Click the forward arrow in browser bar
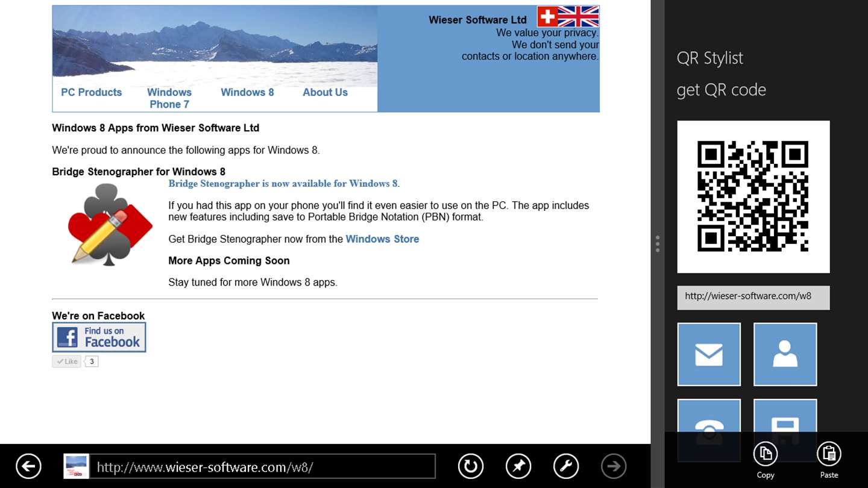 pyautogui.click(x=614, y=466)
